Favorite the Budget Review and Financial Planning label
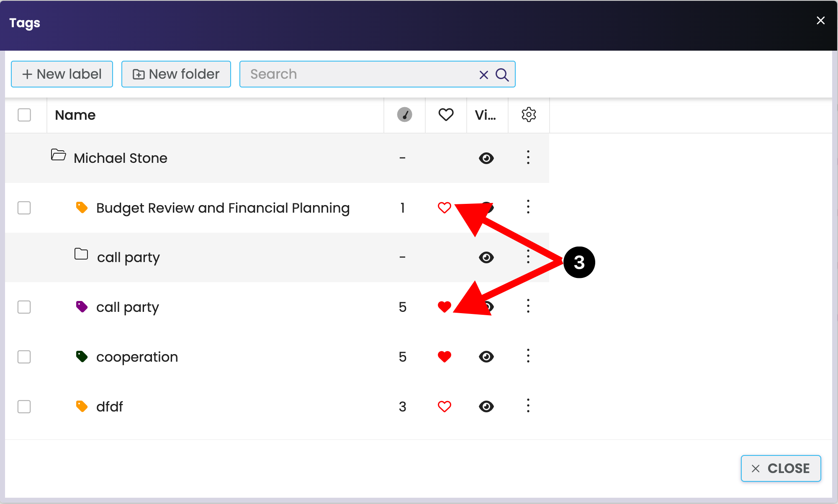This screenshot has width=838, height=504. coord(444,208)
